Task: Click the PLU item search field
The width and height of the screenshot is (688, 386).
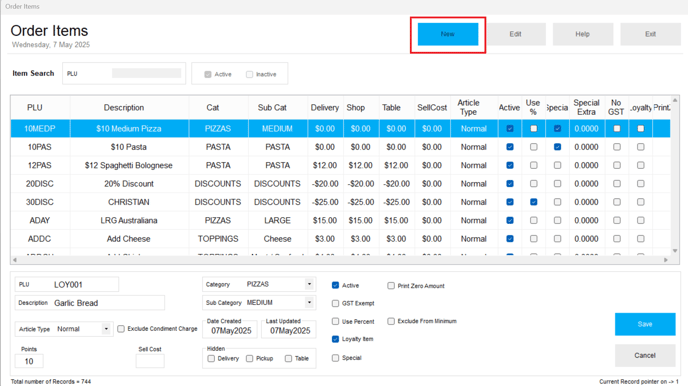Action: pyautogui.click(x=147, y=73)
